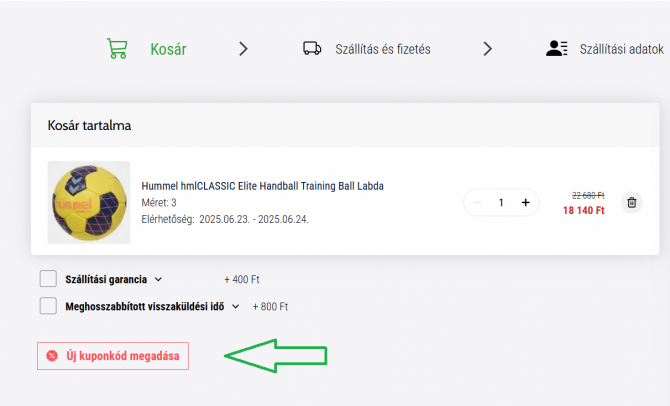Click Új kuponkód megadása button
This screenshot has width=670, height=406.
[113, 356]
